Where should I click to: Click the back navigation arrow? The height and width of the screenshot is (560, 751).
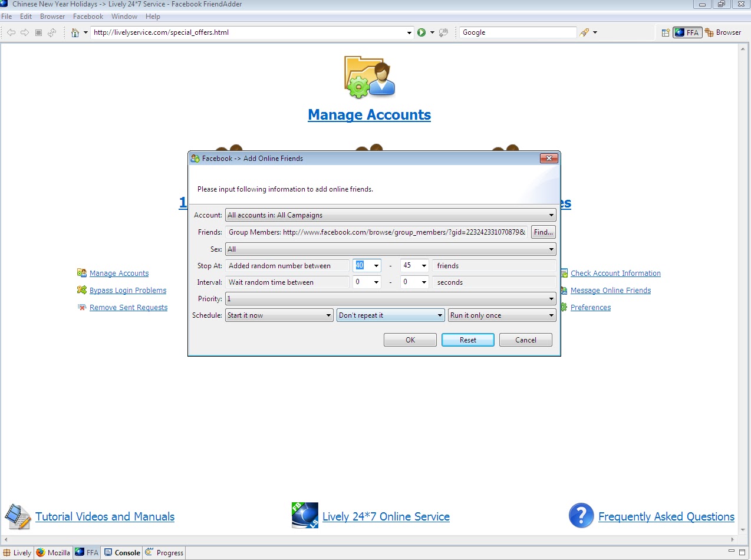click(11, 32)
